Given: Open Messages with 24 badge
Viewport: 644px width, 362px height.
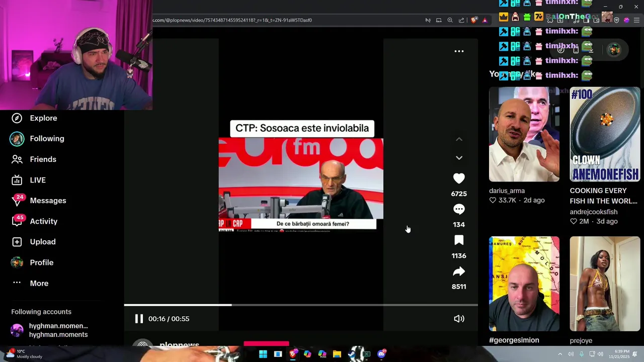Looking at the screenshot, I should (x=48, y=201).
